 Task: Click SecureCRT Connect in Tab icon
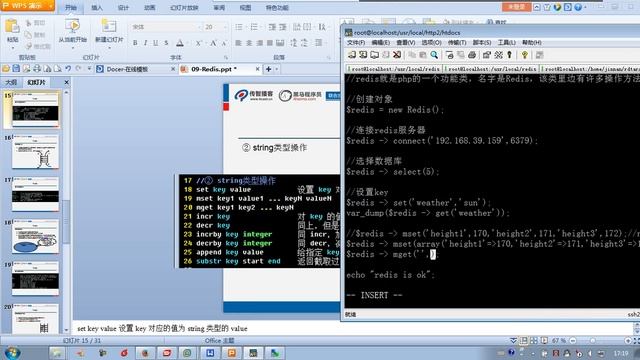374,55
